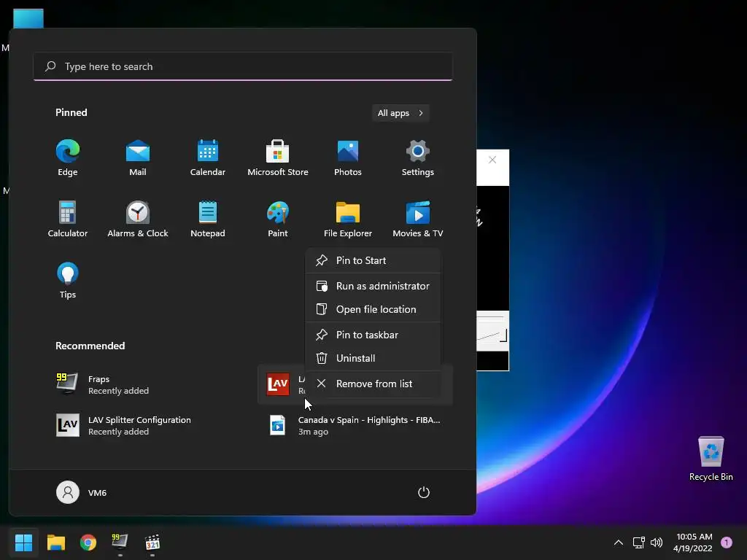Open the Paint app

(x=278, y=219)
